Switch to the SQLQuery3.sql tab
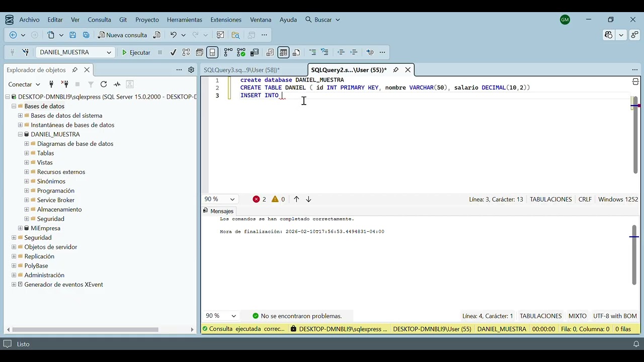644x362 pixels. coord(242,70)
